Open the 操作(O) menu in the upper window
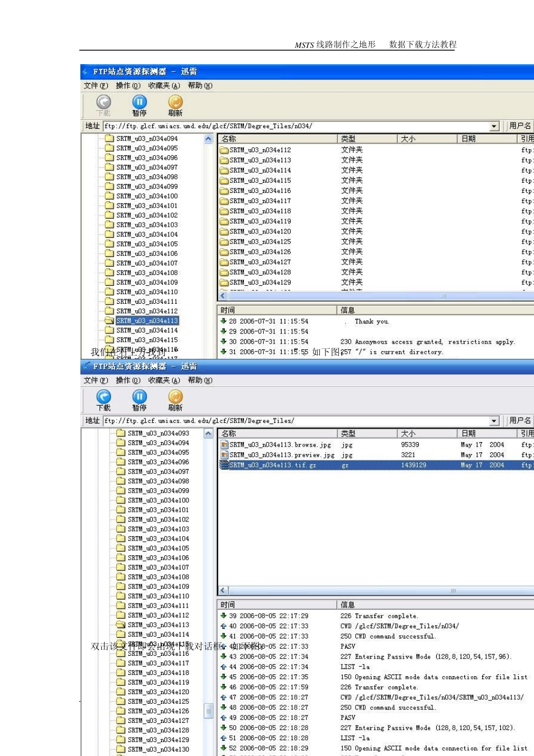Screen dimensions: 534x756 coord(128,85)
